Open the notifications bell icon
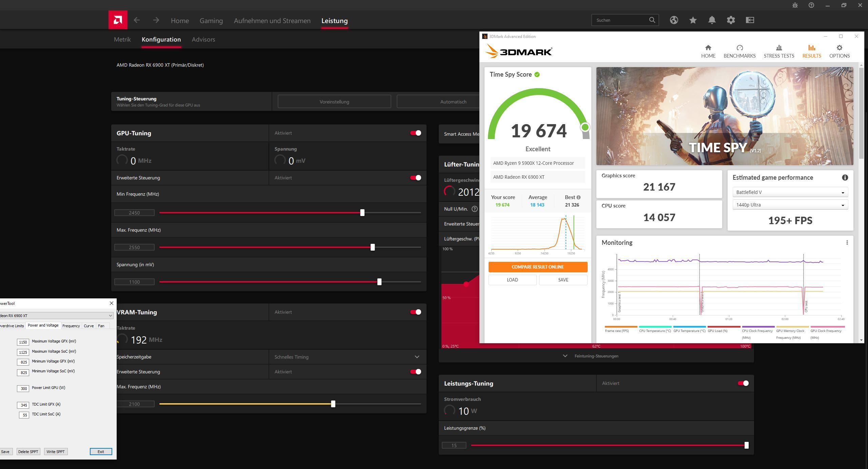Image resolution: width=868 pixels, height=469 pixels. pos(712,20)
